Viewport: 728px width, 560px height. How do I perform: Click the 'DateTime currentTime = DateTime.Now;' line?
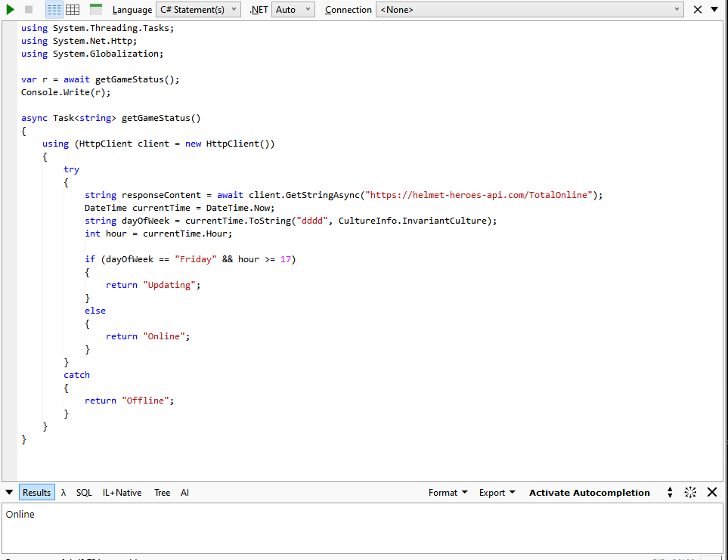(180, 208)
